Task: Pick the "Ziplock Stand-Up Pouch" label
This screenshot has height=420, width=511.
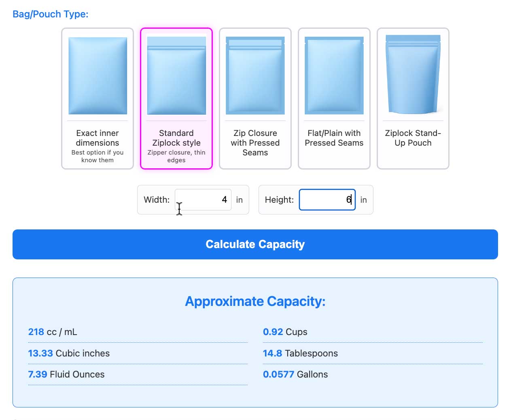Action: [413, 138]
